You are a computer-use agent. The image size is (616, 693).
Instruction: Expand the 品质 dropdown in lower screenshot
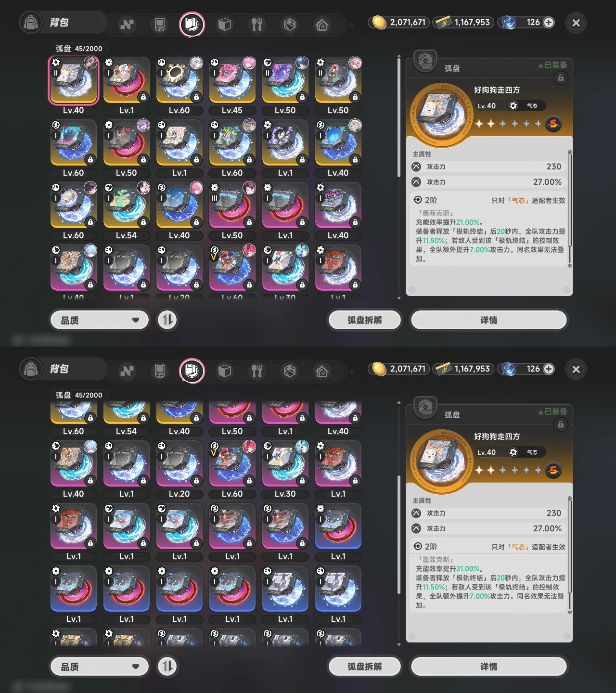coord(100,667)
